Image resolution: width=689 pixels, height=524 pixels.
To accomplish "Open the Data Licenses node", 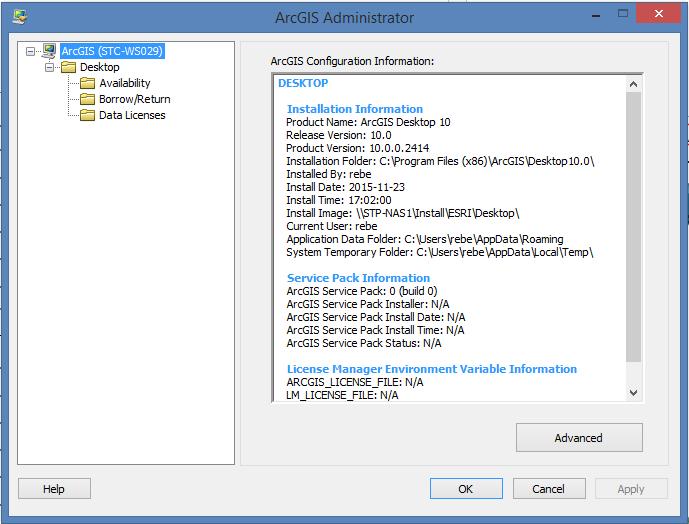I will tap(132, 115).
